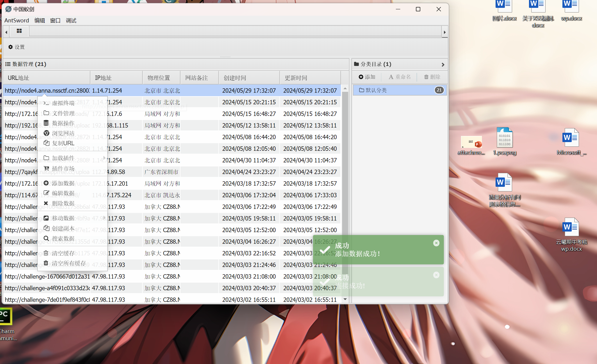Select the 默认分类 category folder

[x=376, y=90]
